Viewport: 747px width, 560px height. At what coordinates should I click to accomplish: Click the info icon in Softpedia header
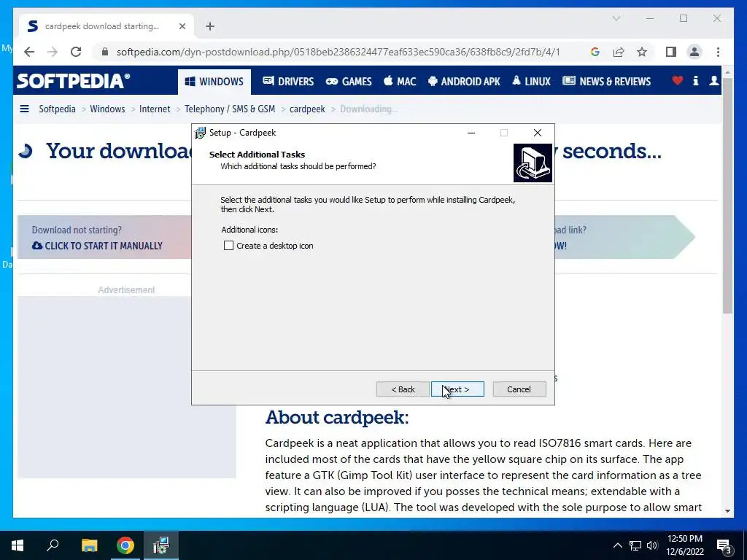click(x=695, y=81)
